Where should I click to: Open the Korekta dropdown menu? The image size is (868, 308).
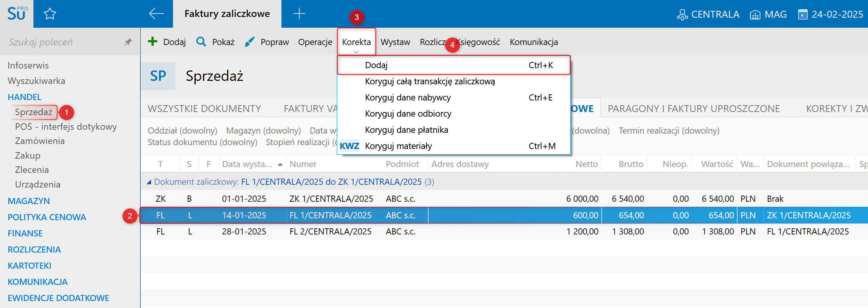point(356,42)
